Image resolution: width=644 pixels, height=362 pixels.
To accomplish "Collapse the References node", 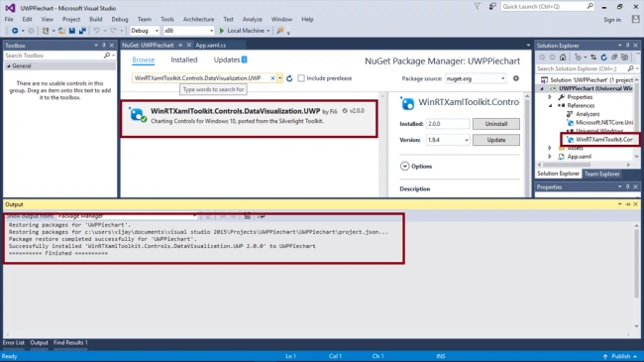I will coord(550,106).
